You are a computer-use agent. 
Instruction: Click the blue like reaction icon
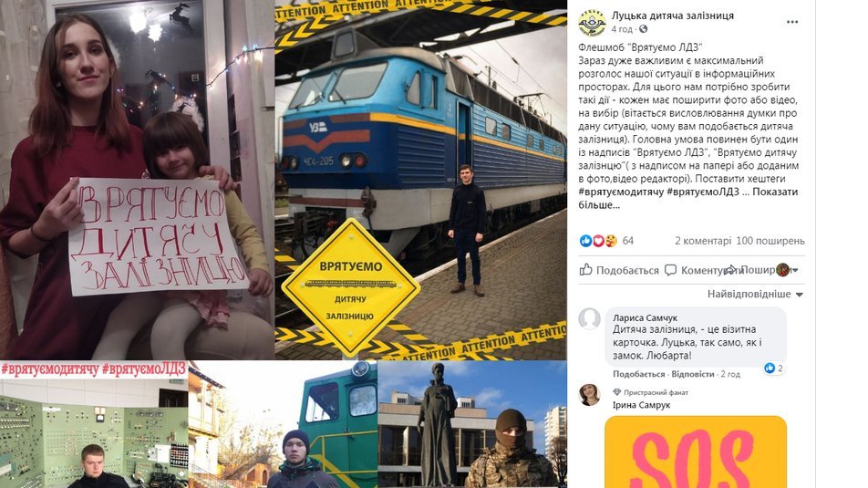point(585,241)
